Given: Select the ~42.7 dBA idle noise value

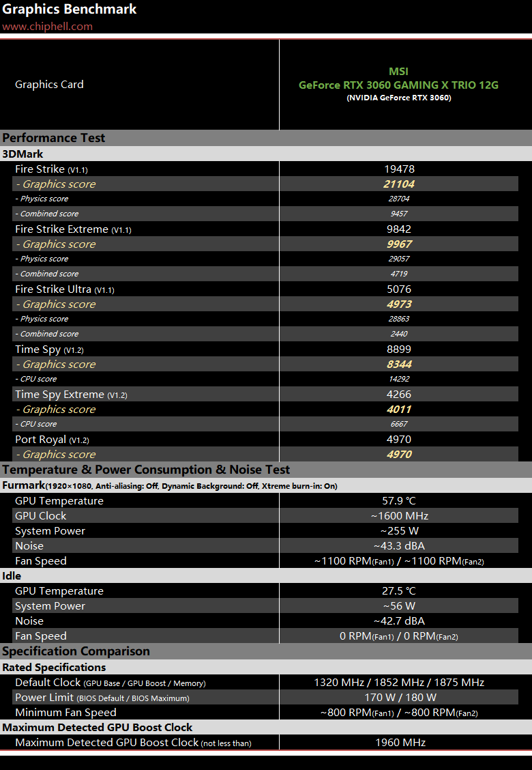Looking at the screenshot, I should click(x=399, y=621).
